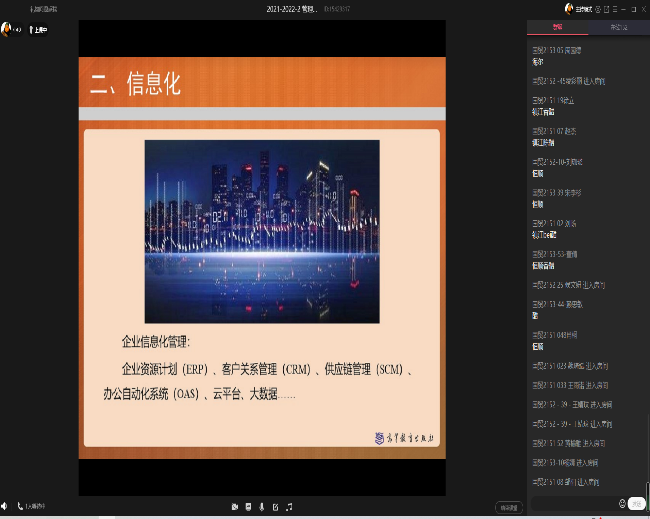Viewport: 650px width, 519px height.
Task: Click the host avatar at top left
Action: [6, 30]
